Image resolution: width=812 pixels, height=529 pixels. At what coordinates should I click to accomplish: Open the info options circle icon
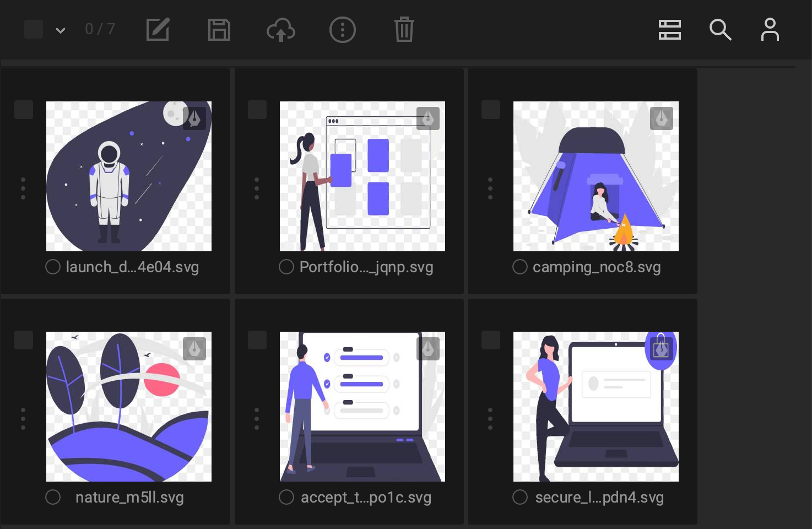(343, 30)
